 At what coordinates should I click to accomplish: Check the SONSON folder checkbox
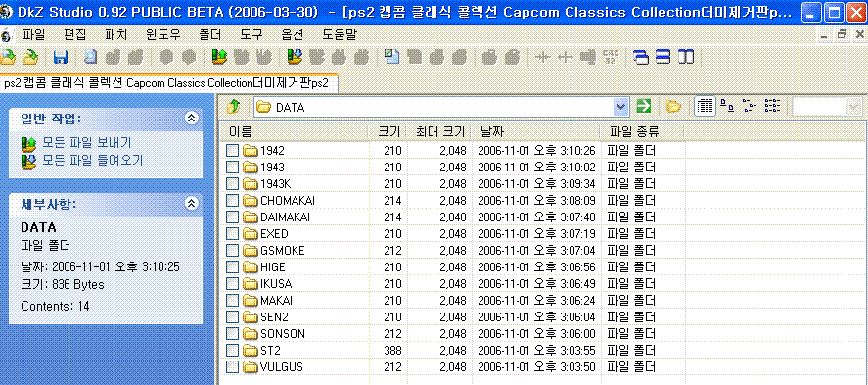233,334
